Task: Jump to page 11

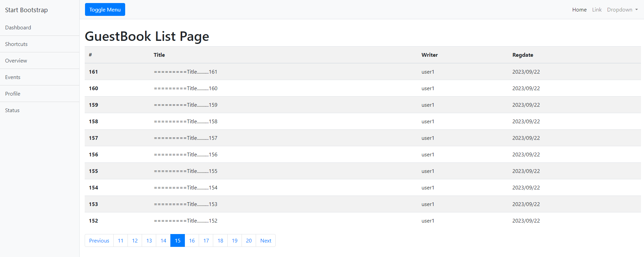Action: pyautogui.click(x=120, y=240)
